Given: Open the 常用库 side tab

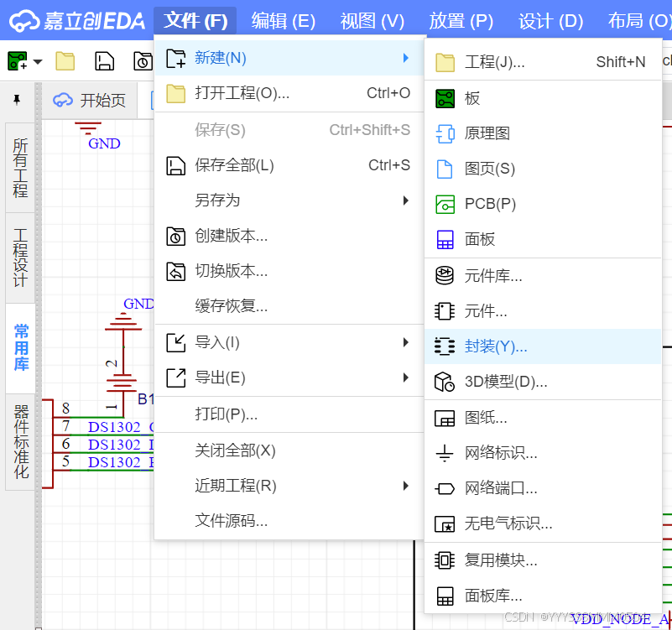Looking at the screenshot, I should coord(20,347).
